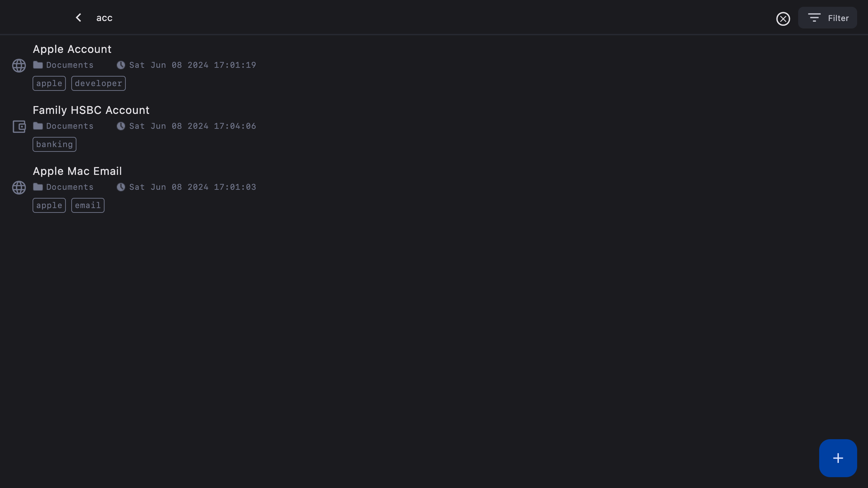Open the Apple Account entry

coord(72,49)
